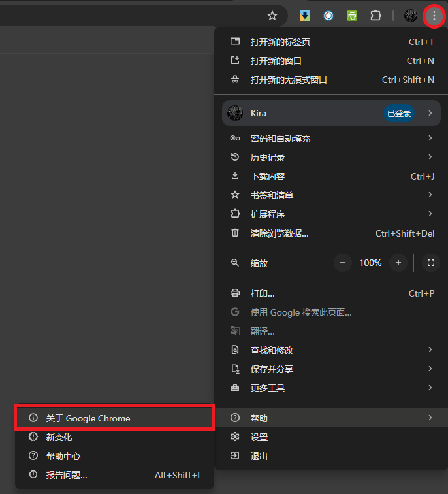Open the blue download-arrow extension icon
Screen dimensions: 448x494
[305, 16]
